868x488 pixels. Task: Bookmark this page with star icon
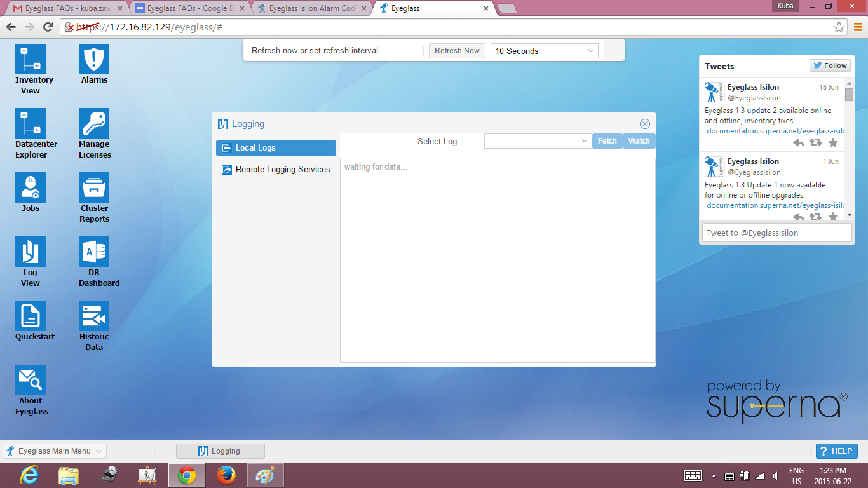coord(839,27)
